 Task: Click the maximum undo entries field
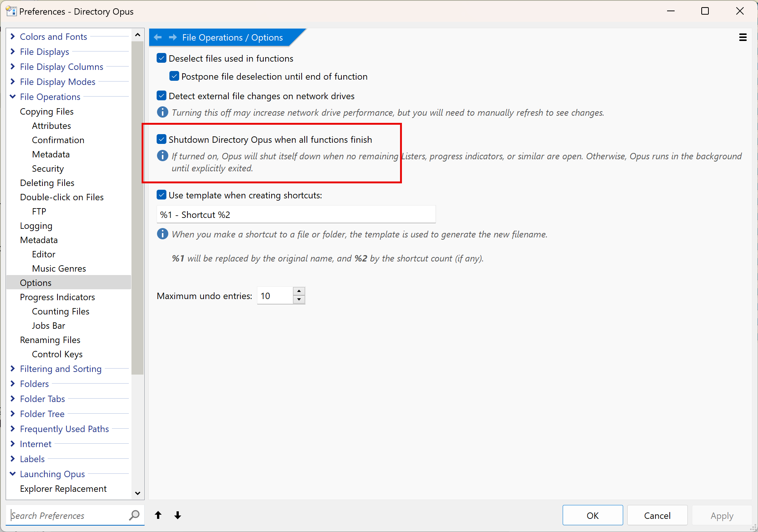click(275, 296)
